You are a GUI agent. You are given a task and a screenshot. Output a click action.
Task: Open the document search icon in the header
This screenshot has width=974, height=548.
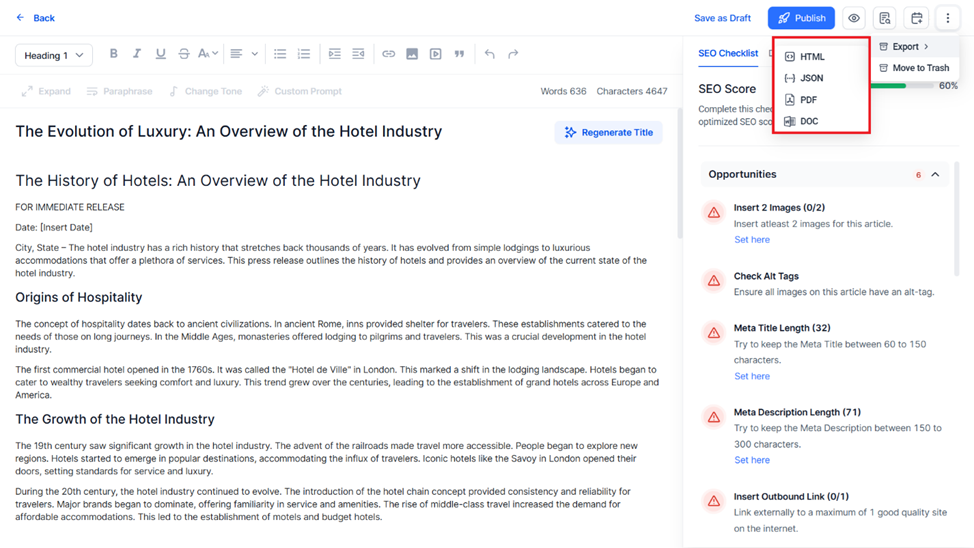885,18
